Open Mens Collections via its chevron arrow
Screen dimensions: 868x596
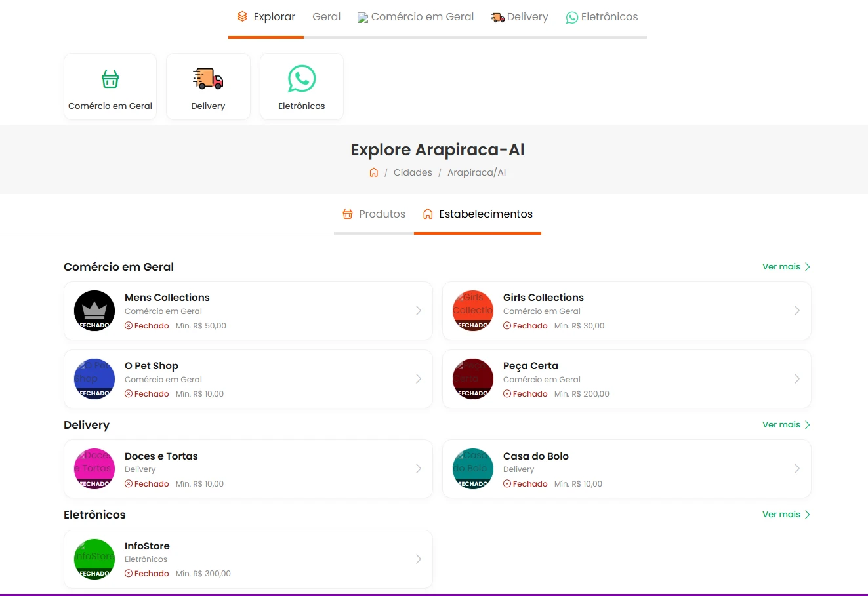click(x=419, y=311)
